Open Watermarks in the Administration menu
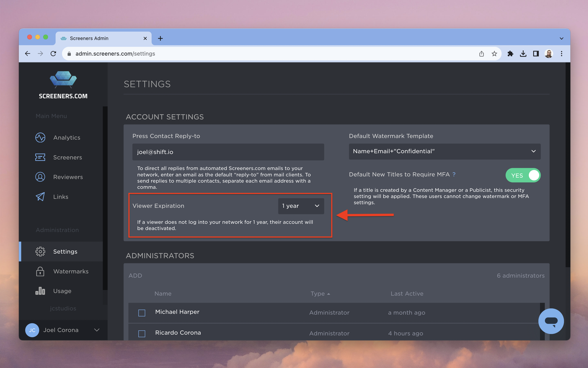The height and width of the screenshot is (368, 588). [71, 271]
